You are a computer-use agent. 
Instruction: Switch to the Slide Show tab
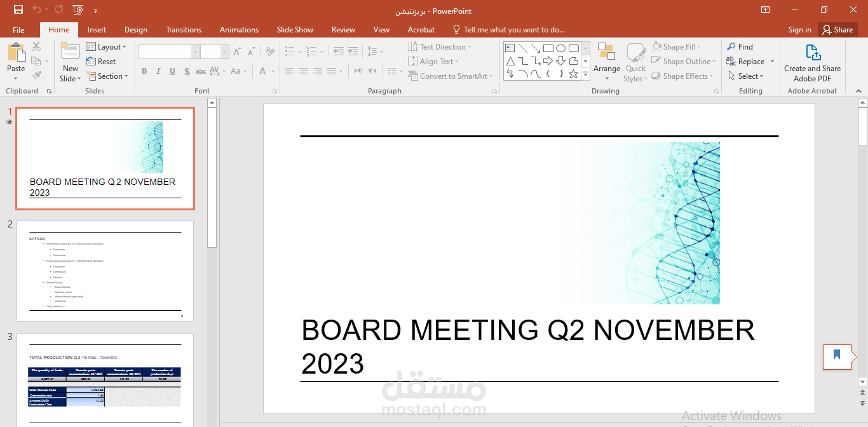295,30
